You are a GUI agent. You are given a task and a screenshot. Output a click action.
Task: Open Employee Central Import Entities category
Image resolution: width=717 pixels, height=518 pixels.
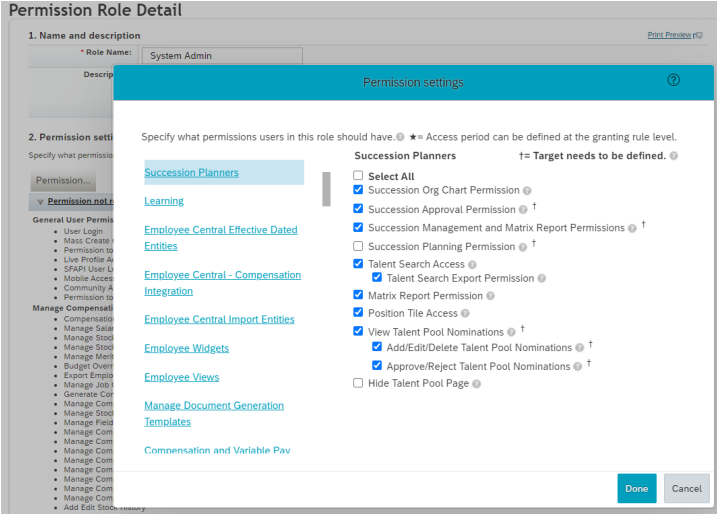click(219, 320)
